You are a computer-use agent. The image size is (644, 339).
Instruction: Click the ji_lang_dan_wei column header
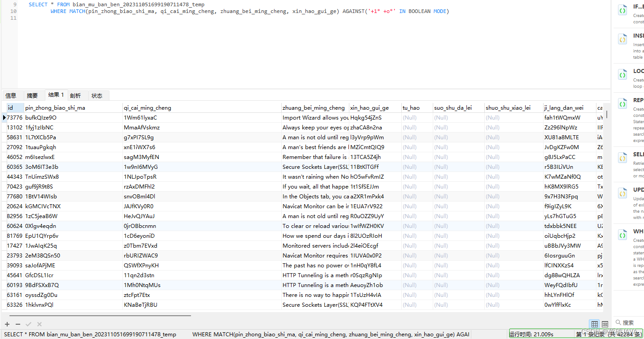point(569,107)
